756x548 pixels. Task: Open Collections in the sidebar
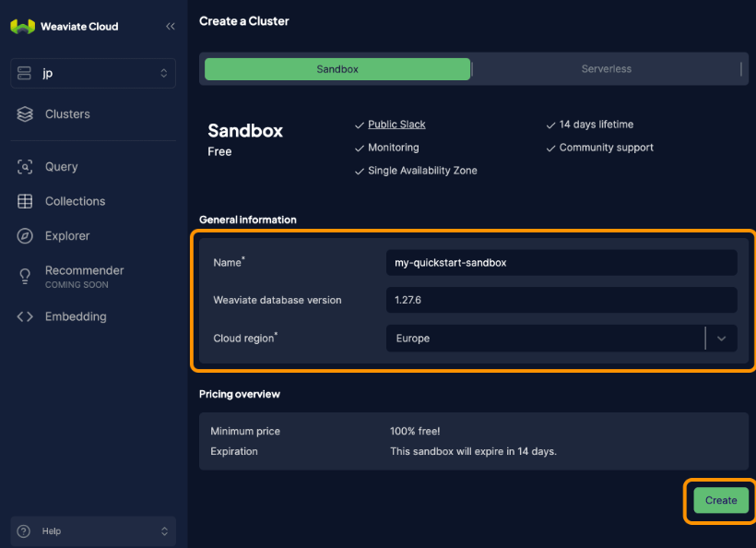coord(76,201)
